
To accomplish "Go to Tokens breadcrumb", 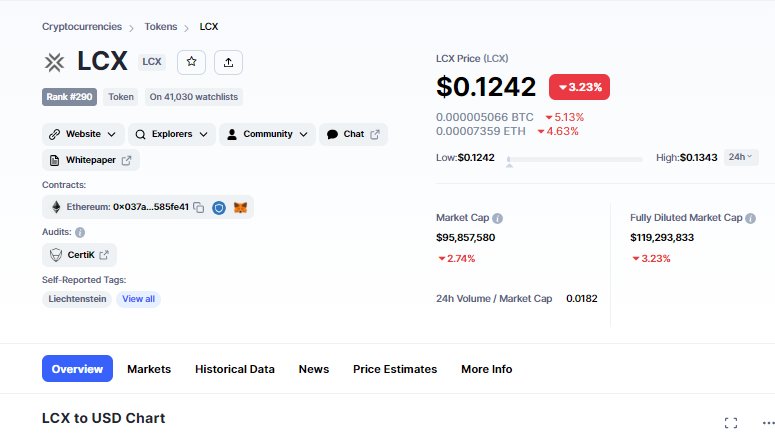I will point(161,27).
